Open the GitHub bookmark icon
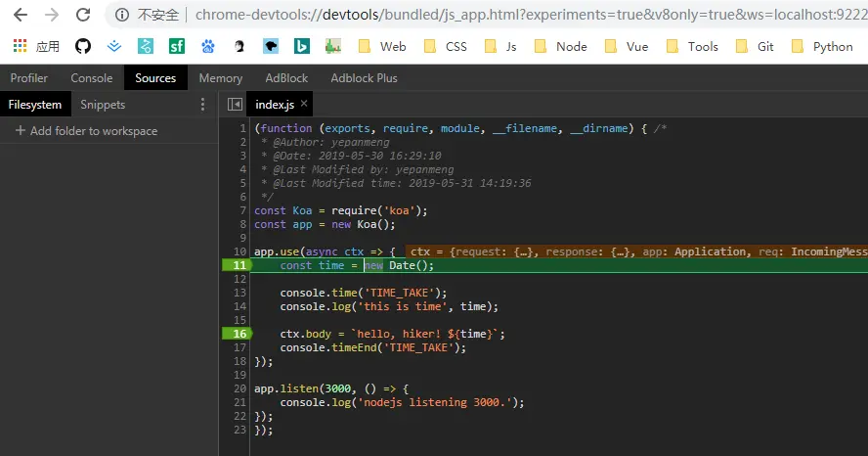Screen dimensions: 868x456 [83, 46]
